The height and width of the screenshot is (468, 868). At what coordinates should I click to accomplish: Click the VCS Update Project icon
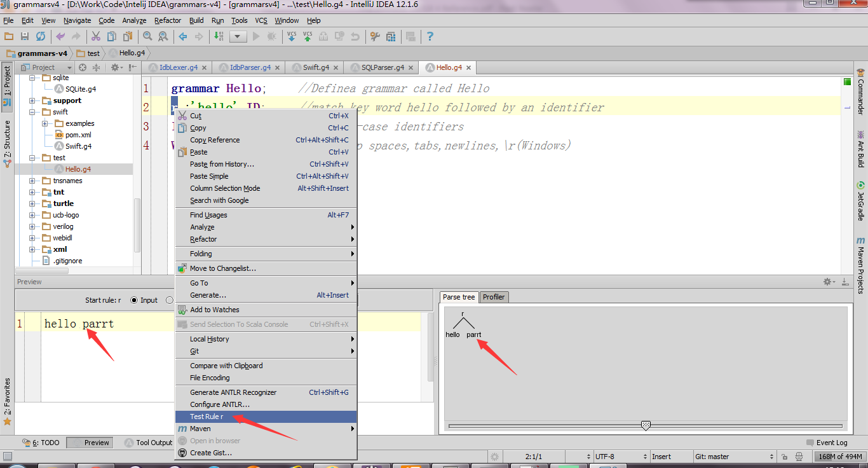[x=292, y=36]
